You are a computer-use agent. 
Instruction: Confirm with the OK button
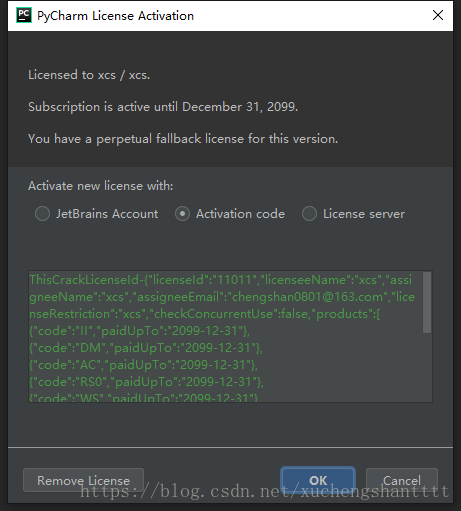pyautogui.click(x=318, y=480)
